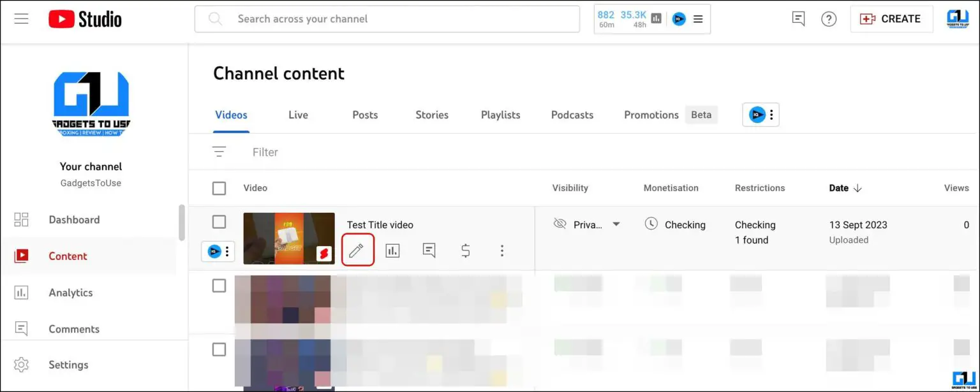Image resolution: width=980 pixels, height=392 pixels.
Task: Open monetisation options for Test Title video
Action: pyautogui.click(x=465, y=250)
